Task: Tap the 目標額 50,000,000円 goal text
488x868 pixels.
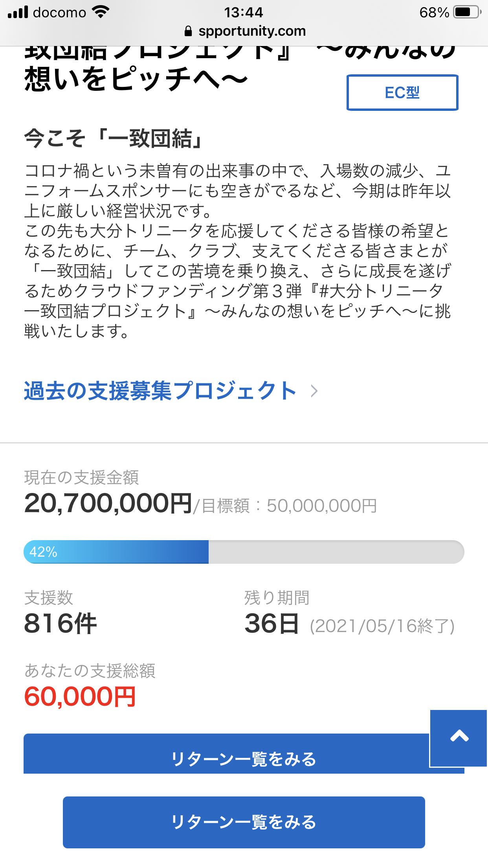Action: 289,506
